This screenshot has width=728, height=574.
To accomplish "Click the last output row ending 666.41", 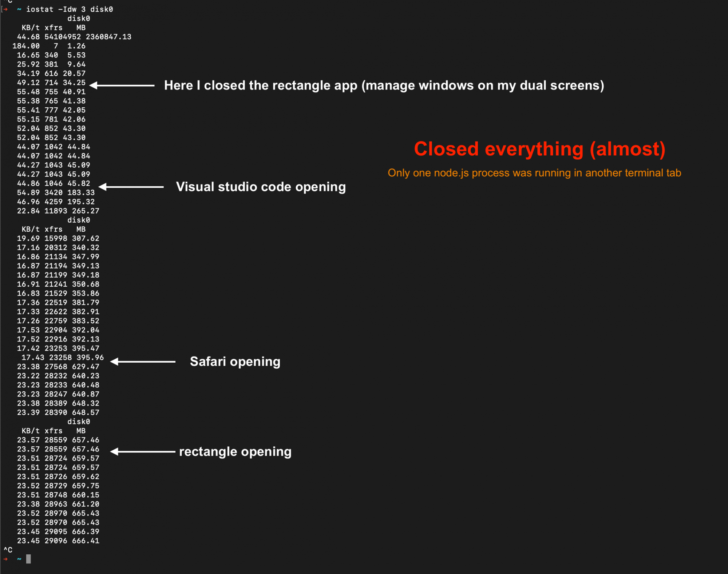I will (x=58, y=541).
